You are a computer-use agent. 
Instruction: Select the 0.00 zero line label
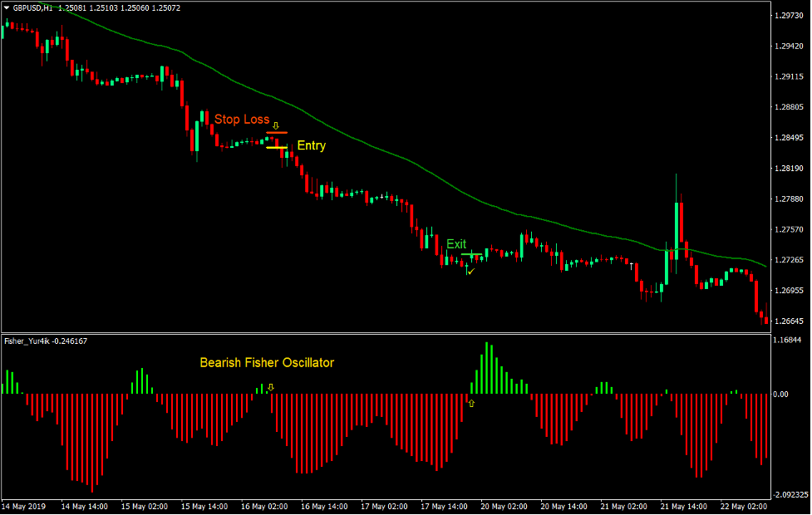(x=780, y=394)
